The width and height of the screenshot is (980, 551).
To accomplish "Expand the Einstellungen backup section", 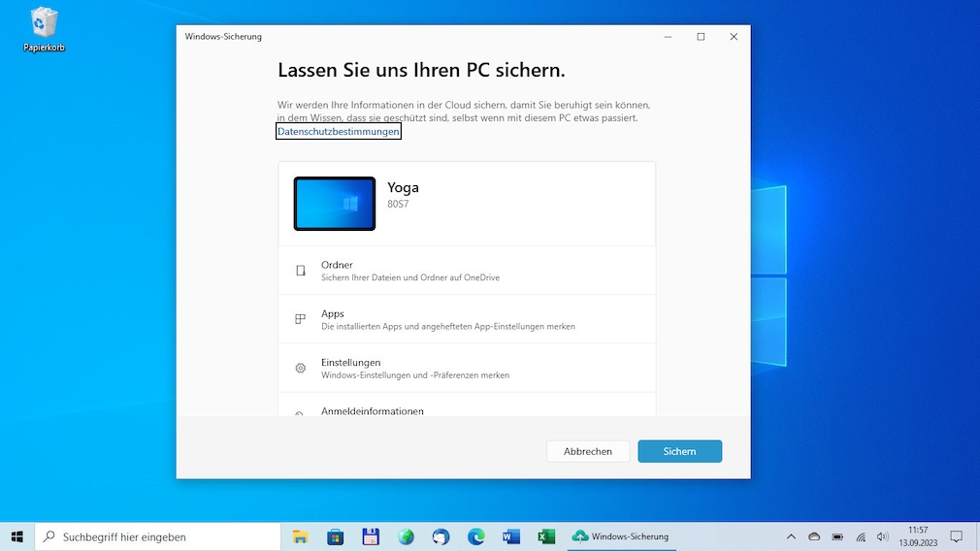I will (466, 368).
